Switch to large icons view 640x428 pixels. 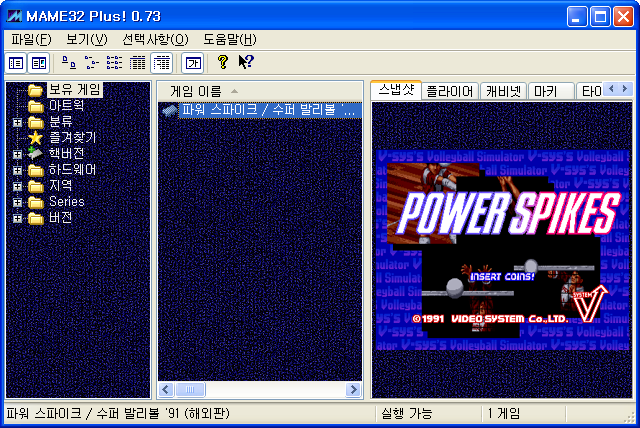tap(69, 63)
